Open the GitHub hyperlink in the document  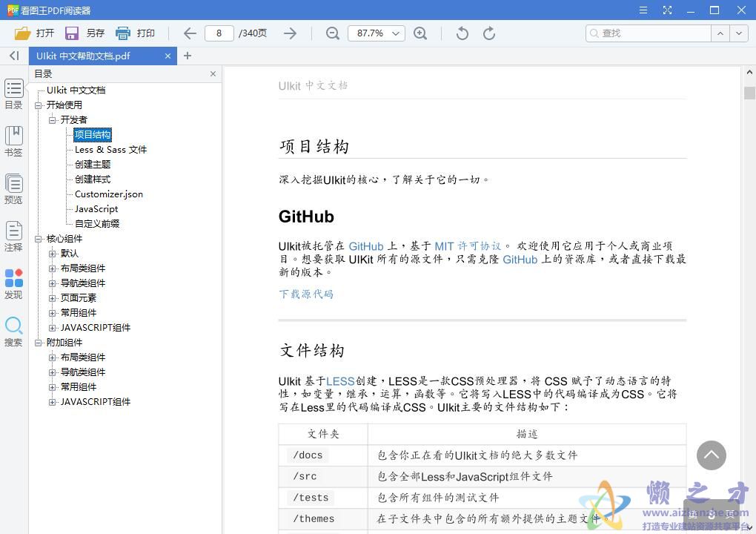(x=366, y=245)
